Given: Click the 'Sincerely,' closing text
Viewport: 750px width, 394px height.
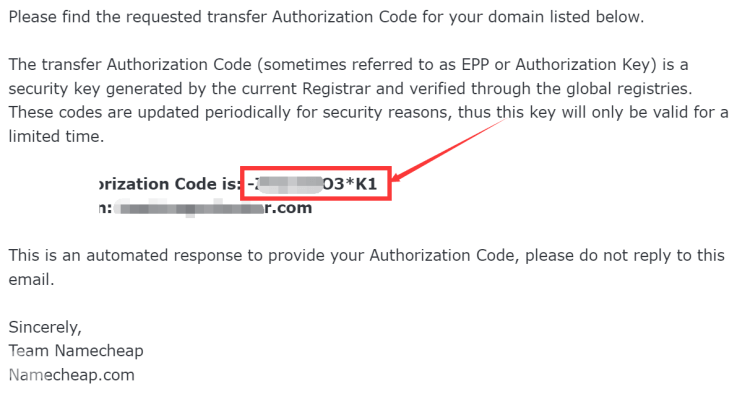Looking at the screenshot, I should coord(45,327).
